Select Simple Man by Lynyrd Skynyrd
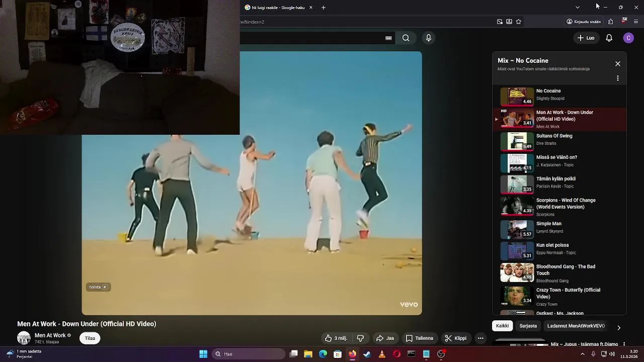Screen dimensions: 644x362 [559, 229]
